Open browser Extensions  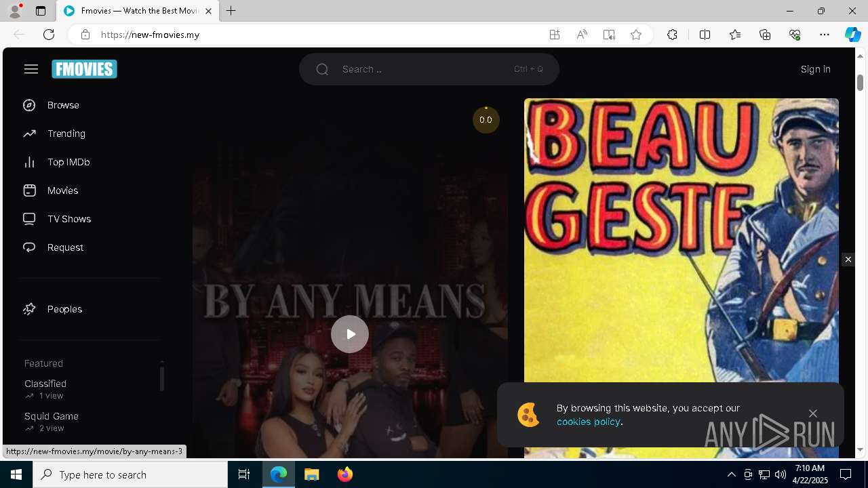click(672, 35)
